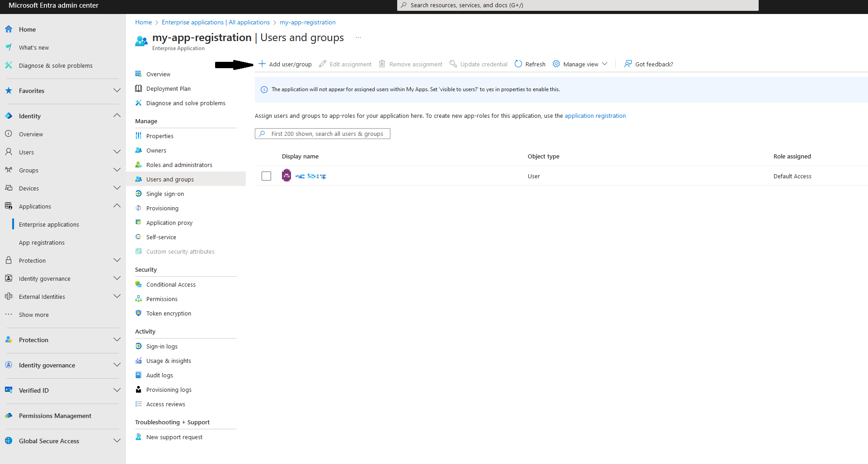Click the user avatar in the table row
The width and height of the screenshot is (868, 464).
(286, 176)
